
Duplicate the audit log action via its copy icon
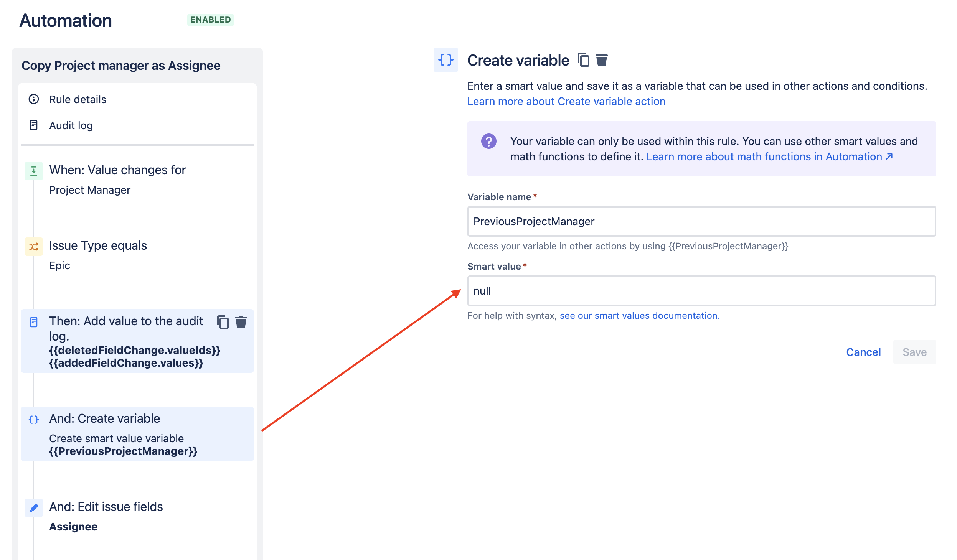[223, 322]
